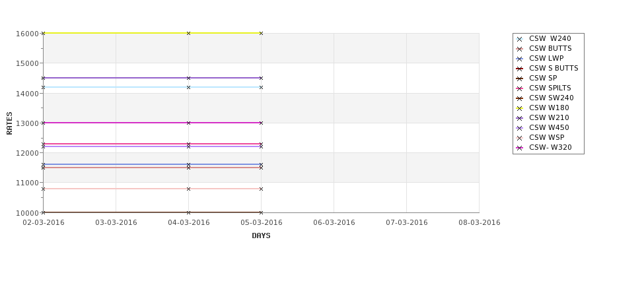
Task: Select the CSW- W320 legend label
Action: pyautogui.click(x=550, y=147)
